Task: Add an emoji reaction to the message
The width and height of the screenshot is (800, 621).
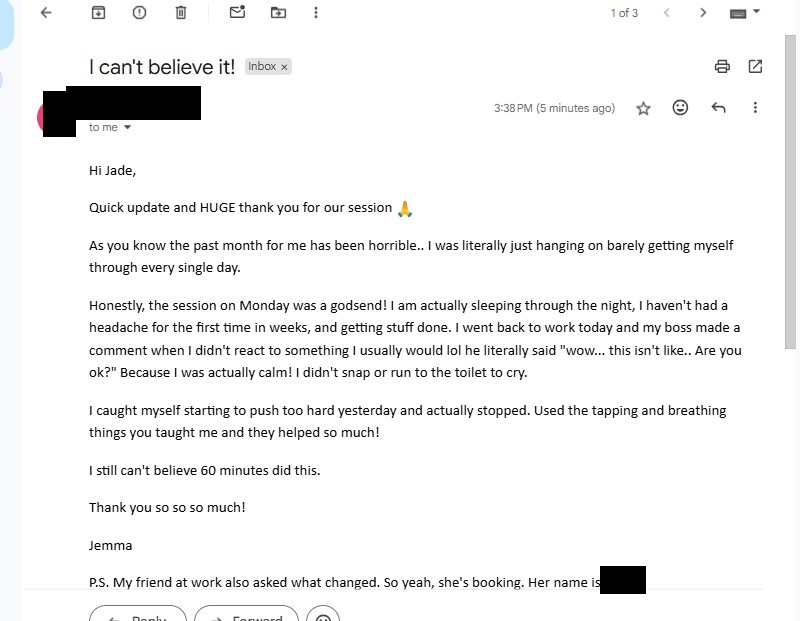Action: tap(680, 108)
